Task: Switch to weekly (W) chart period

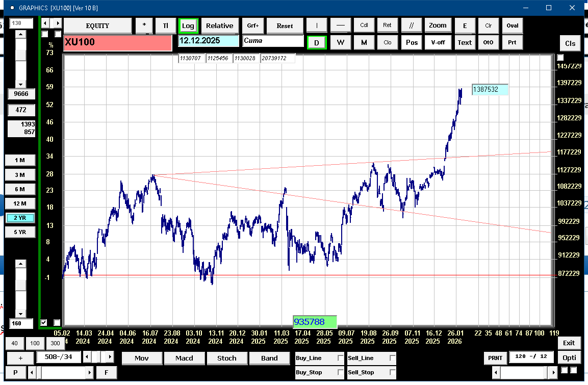Action: pyautogui.click(x=340, y=42)
